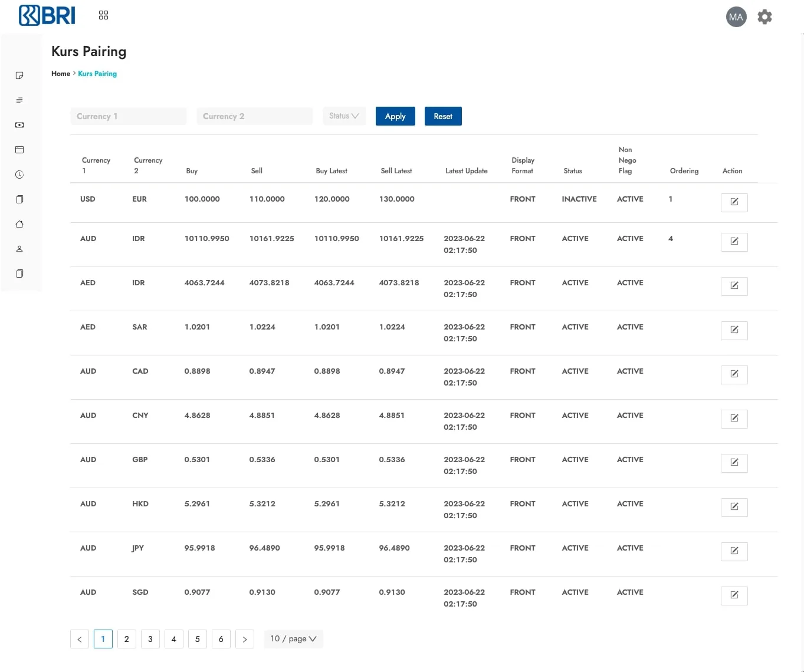The height and width of the screenshot is (672, 804).
Task: Click the Apply filter button
Action: [x=395, y=116]
